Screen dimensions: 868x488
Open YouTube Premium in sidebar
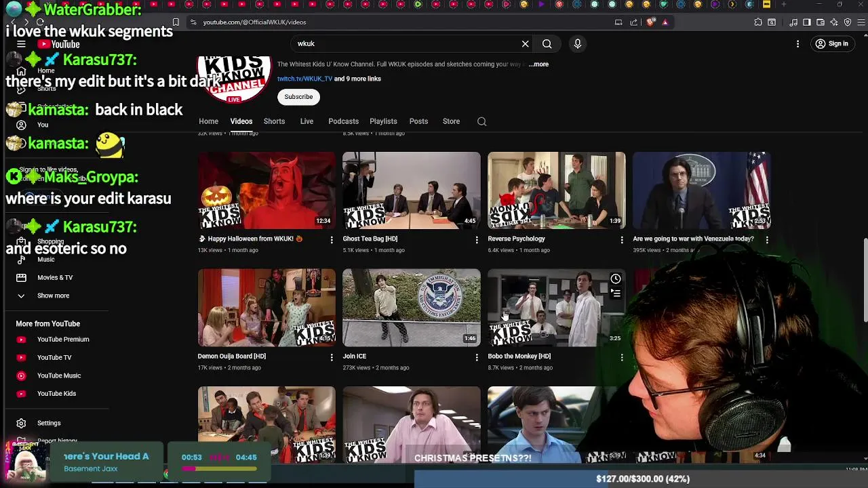pos(62,340)
